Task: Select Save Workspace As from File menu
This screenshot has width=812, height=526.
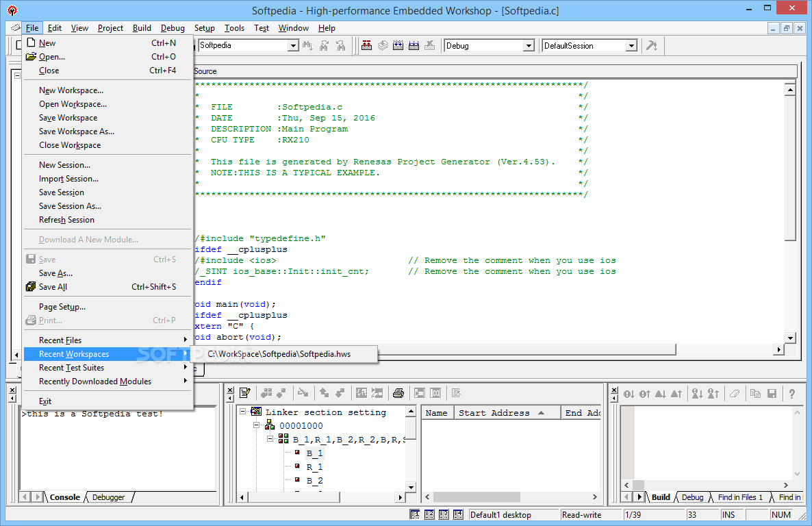Action: click(77, 131)
